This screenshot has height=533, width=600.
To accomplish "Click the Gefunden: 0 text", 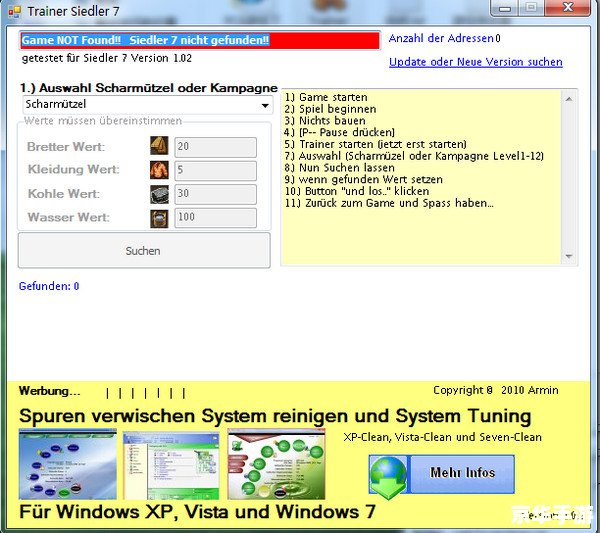I will [49, 286].
